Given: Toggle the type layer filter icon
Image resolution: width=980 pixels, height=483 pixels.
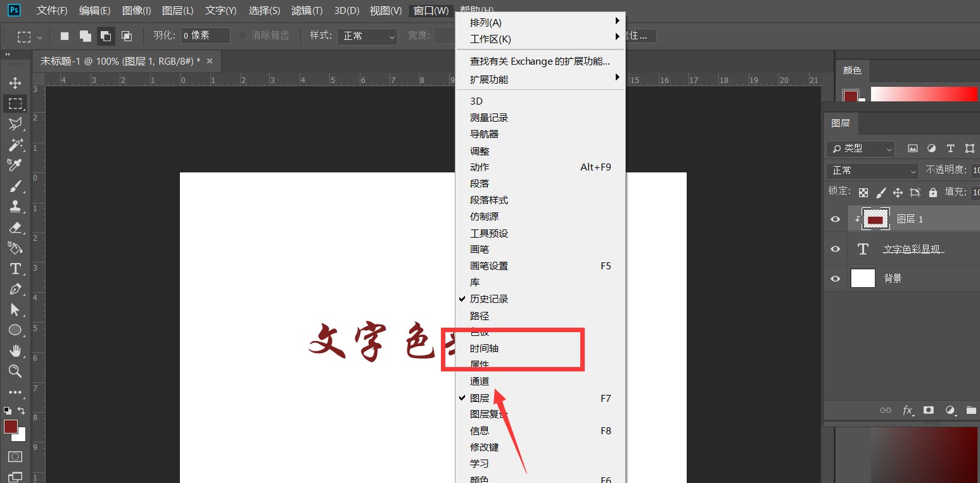Looking at the screenshot, I should click(950, 148).
